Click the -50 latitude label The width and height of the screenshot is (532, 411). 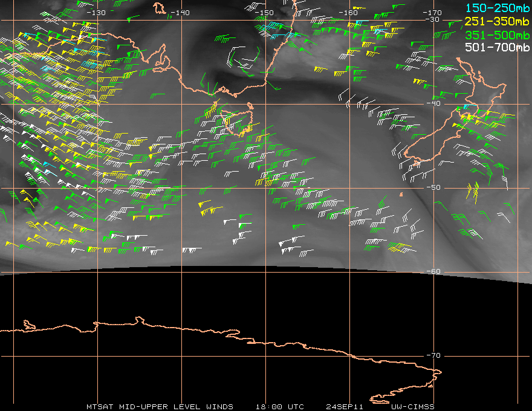(x=432, y=187)
